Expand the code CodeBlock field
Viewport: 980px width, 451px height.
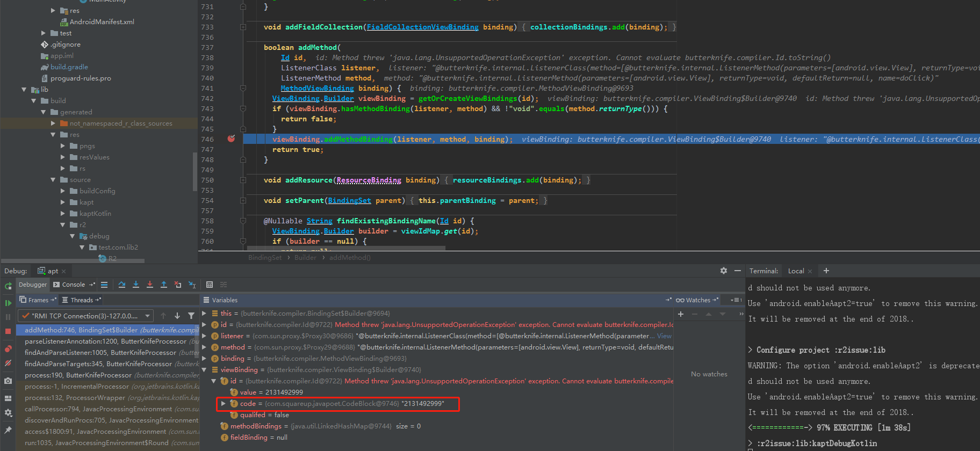(x=224, y=403)
